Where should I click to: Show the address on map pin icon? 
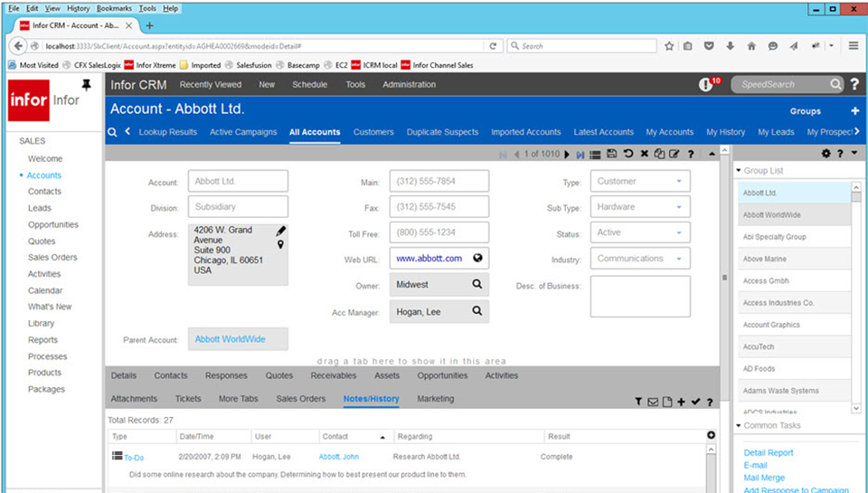[x=280, y=244]
